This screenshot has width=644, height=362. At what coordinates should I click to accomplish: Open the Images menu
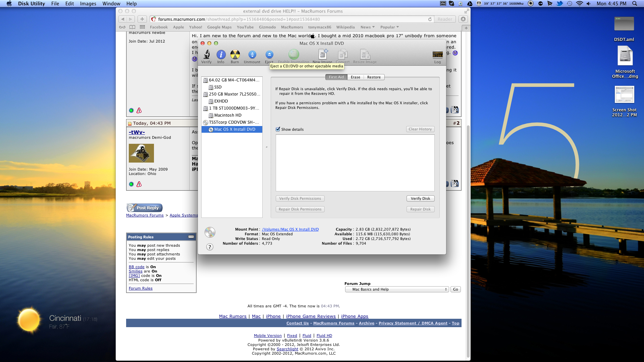pyautogui.click(x=88, y=4)
